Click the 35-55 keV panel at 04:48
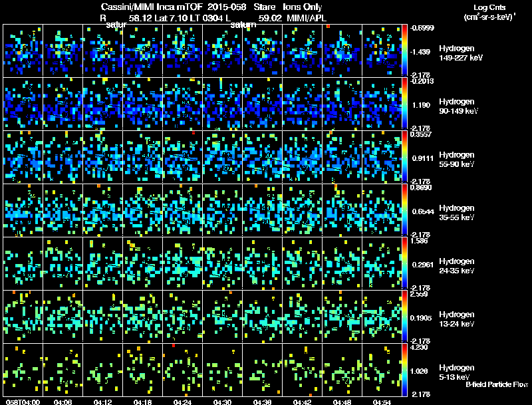Viewport: 532px width, 405px height. (x=342, y=210)
